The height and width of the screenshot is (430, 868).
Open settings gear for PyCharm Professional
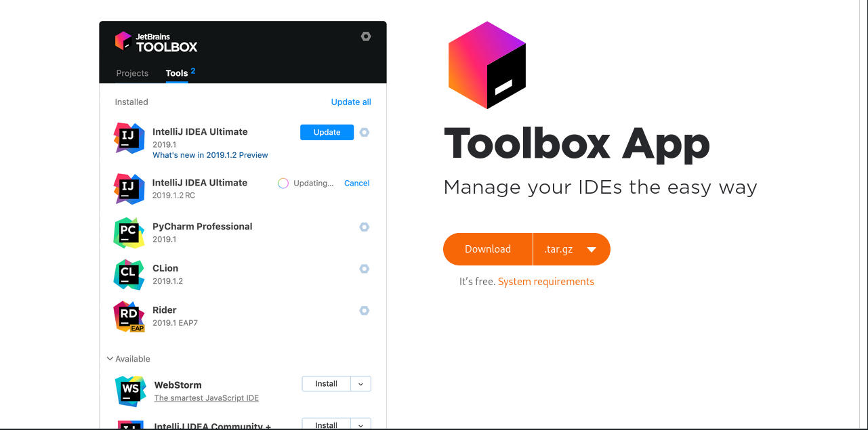pyautogui.click(x=365, y=228)
